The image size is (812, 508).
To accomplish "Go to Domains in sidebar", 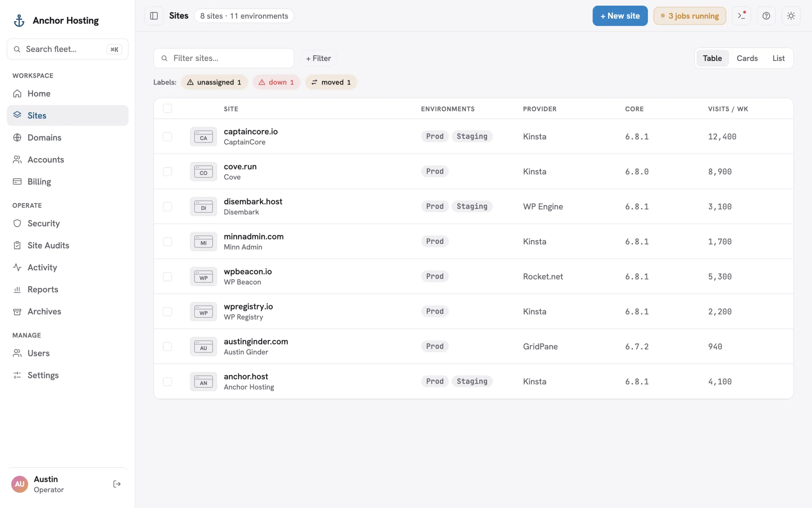I will click(67, 137).
